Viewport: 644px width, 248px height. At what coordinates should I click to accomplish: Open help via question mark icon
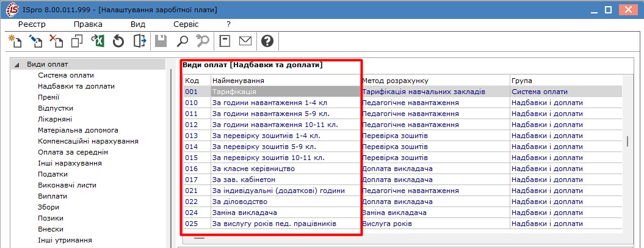click(x=267, y=41)
